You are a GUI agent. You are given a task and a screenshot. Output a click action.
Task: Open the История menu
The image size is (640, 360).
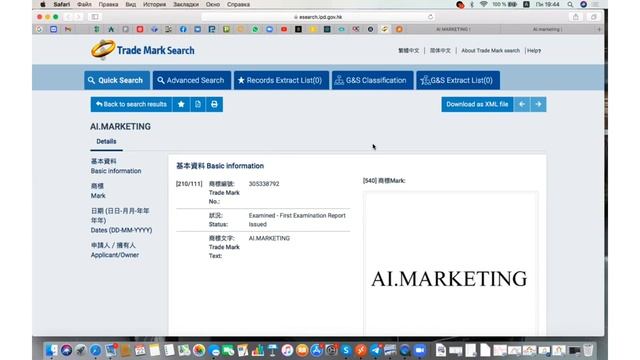tap(154, 4)
